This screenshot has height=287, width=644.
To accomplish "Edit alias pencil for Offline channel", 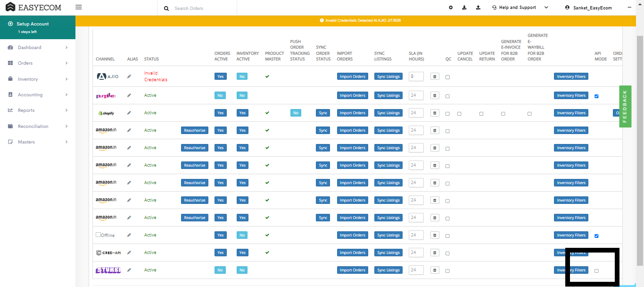I will click(x=129, y=235).
